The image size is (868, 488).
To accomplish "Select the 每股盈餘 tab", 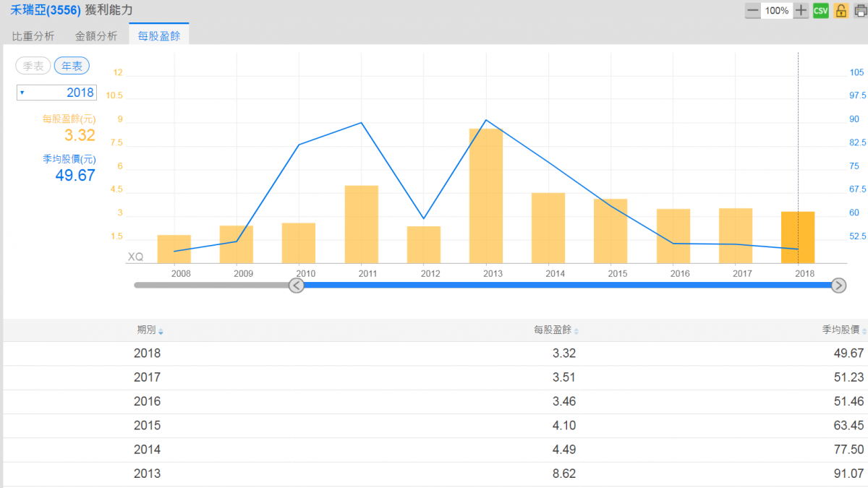I will tap(159, 35).
